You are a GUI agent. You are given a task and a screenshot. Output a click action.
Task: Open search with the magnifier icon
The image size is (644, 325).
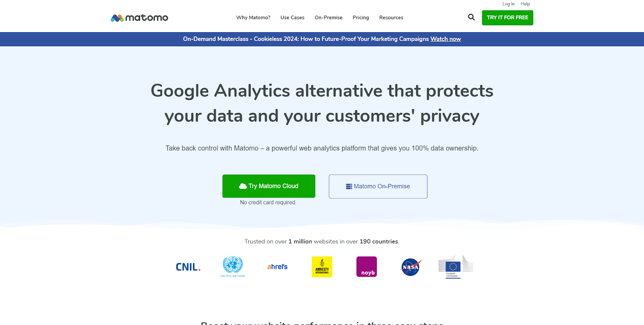point(471,17)
